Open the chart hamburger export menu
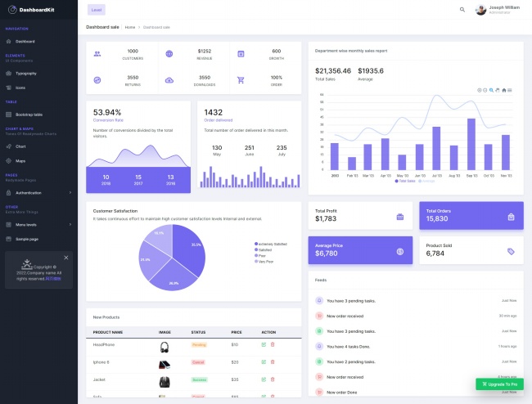Screen dimensions: 532x404 pyautogui.click(x=510, y=90)
